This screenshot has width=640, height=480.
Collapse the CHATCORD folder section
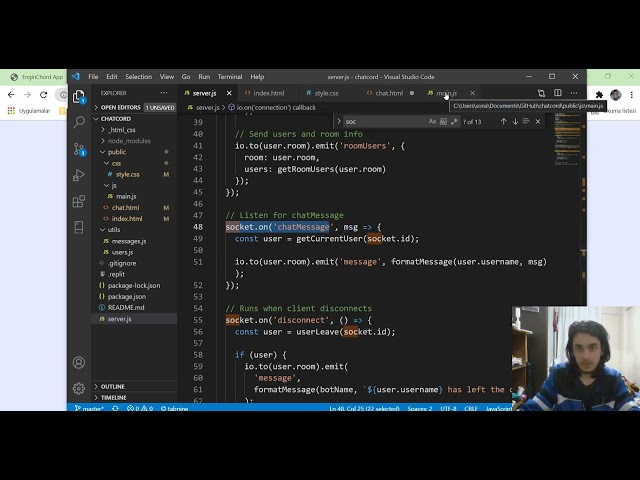(x=135, y=118)
